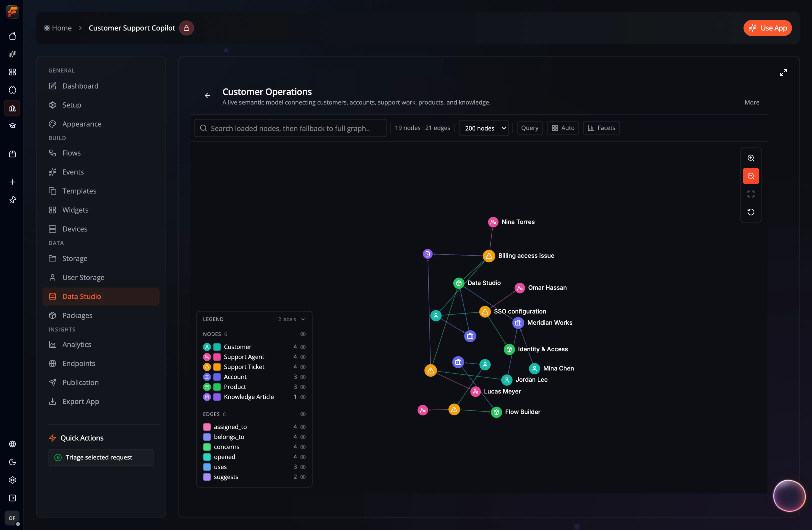Open Analytics under Insights
812x530 pixels.
coord(101,344)
